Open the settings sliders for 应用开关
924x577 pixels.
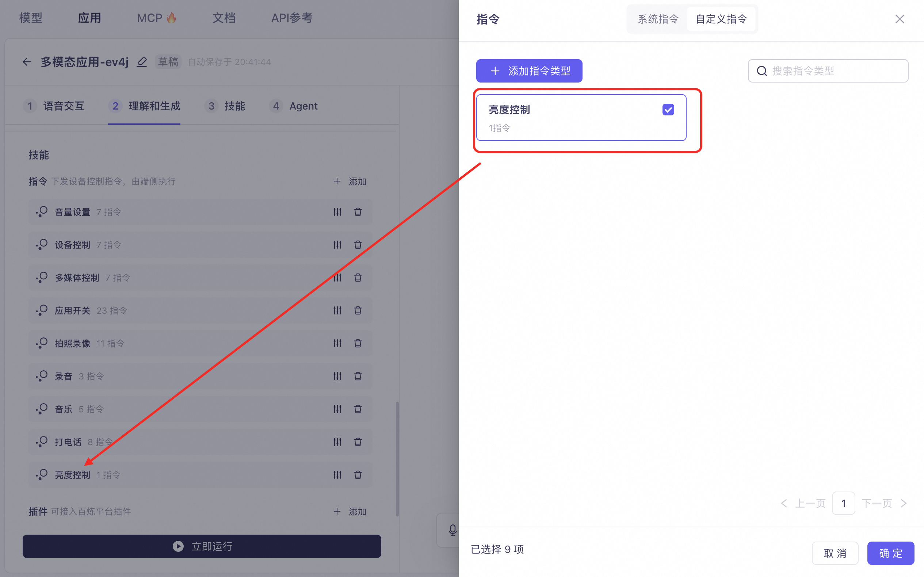[337, 310]
